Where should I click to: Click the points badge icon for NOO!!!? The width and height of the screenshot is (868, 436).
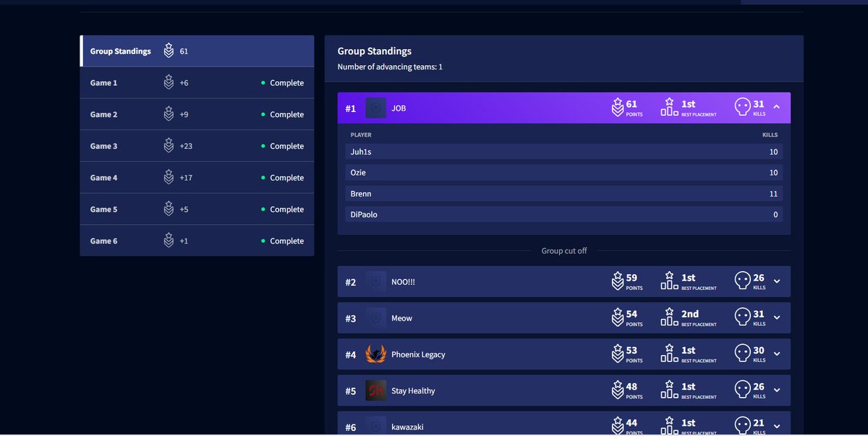pyautogui.click(x=617, y=281)
